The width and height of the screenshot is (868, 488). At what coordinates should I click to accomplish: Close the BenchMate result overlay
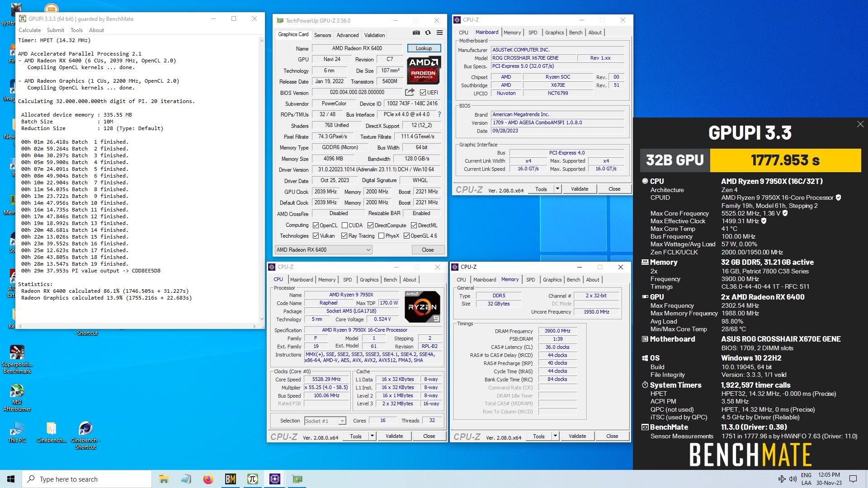[x=860, y=124]
